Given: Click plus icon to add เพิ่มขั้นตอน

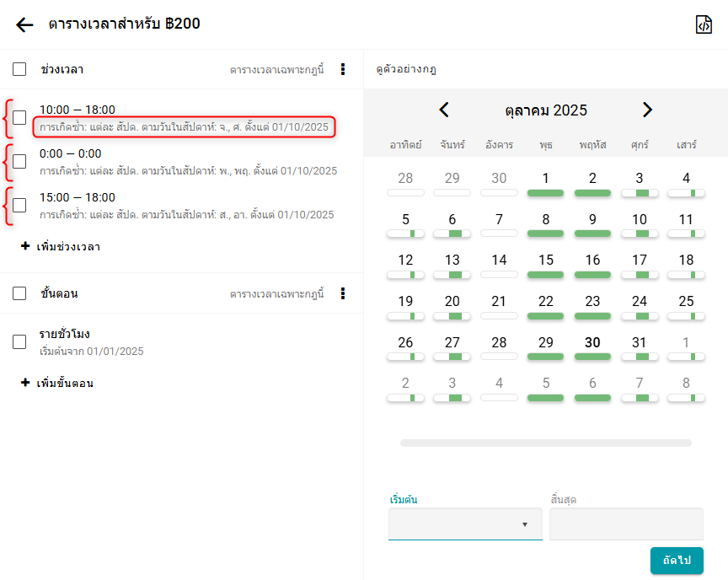Looking at the screenshot, I should pos(25,383).
